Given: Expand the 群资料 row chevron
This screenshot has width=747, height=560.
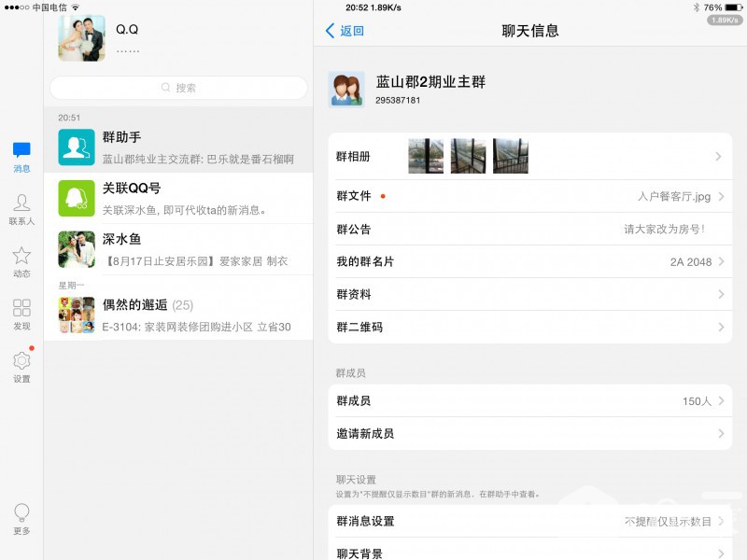Looking at the screenshot, I should tap(719, 295).
